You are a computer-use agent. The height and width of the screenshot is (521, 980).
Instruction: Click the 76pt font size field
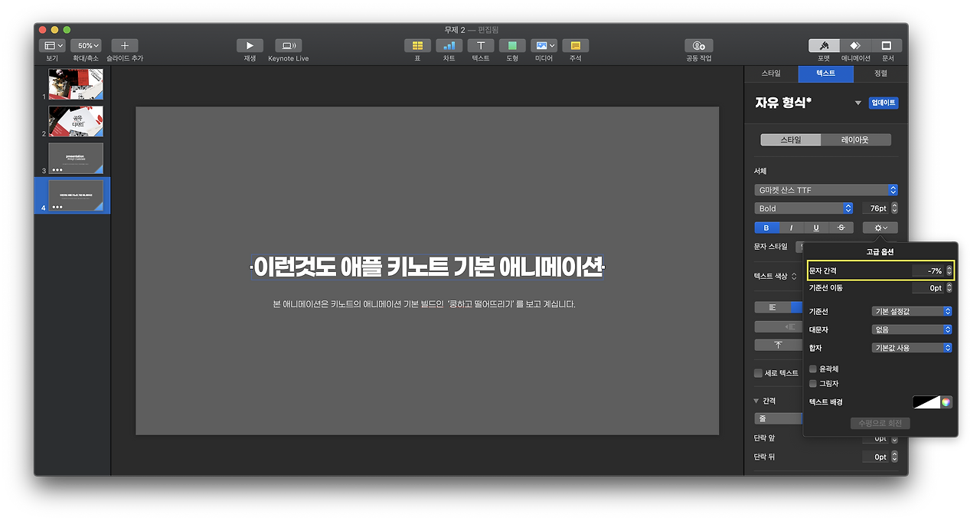(x=875, y=208)
